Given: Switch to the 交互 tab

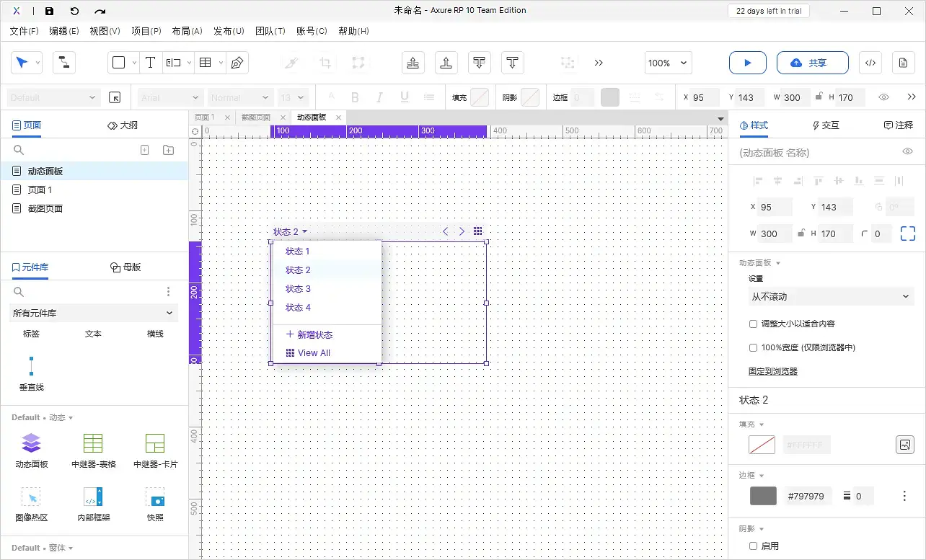Looking at the screenshot, I should coord(826,125).
